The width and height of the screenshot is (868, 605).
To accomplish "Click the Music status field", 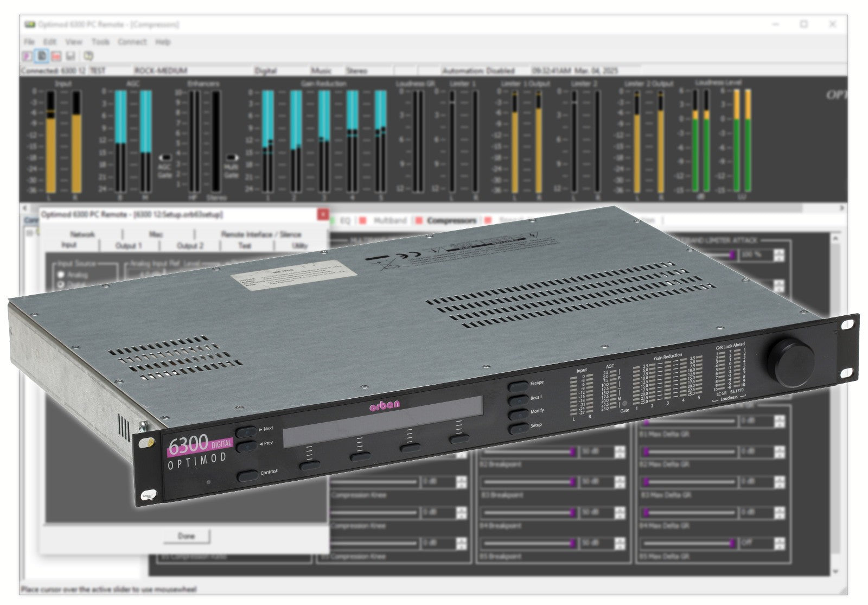I will coord(321,71).
